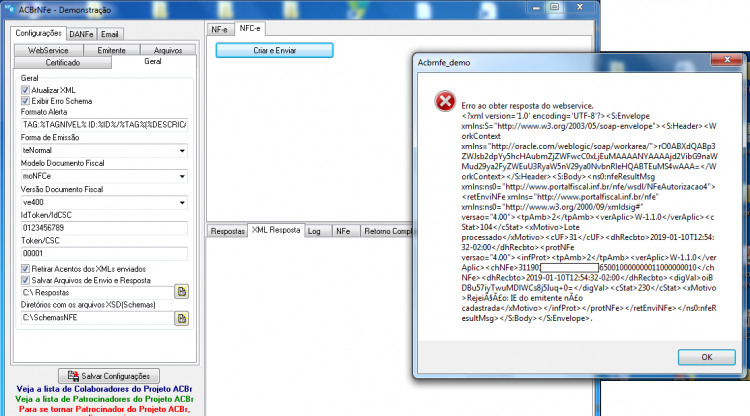
Task: Click the Formato Alerta input field
Action: pyautogui.click(x=104, y=125)
